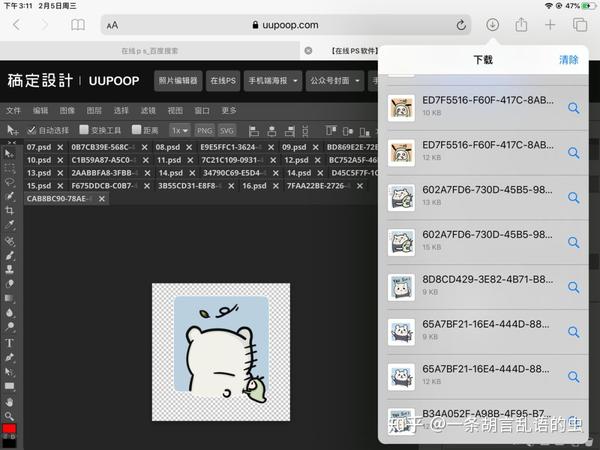Image resolution: width=600 pixels, height=450 pixels.
Task: Select the Magic Wand selection tool
Action: pyautogui.click(x=10, y=196)
